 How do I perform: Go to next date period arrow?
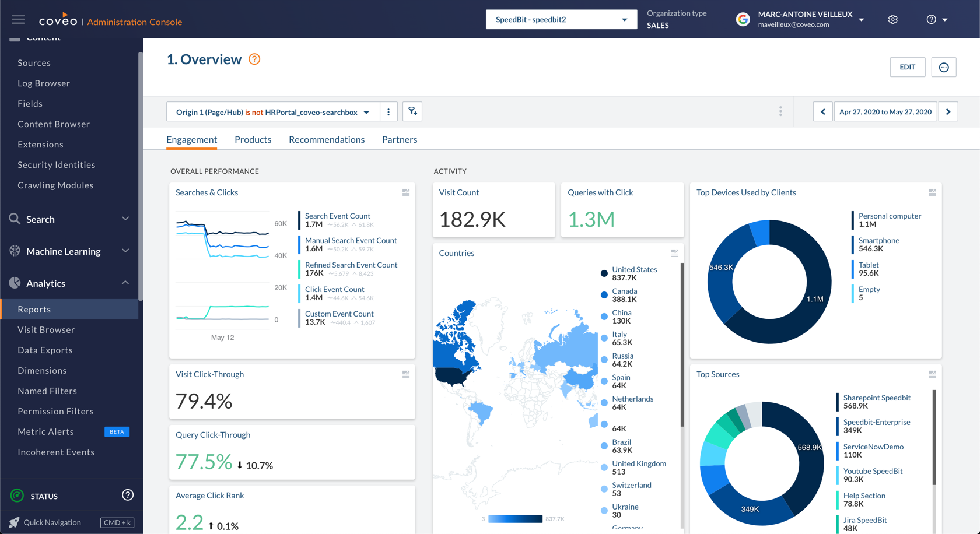(948, 111)
